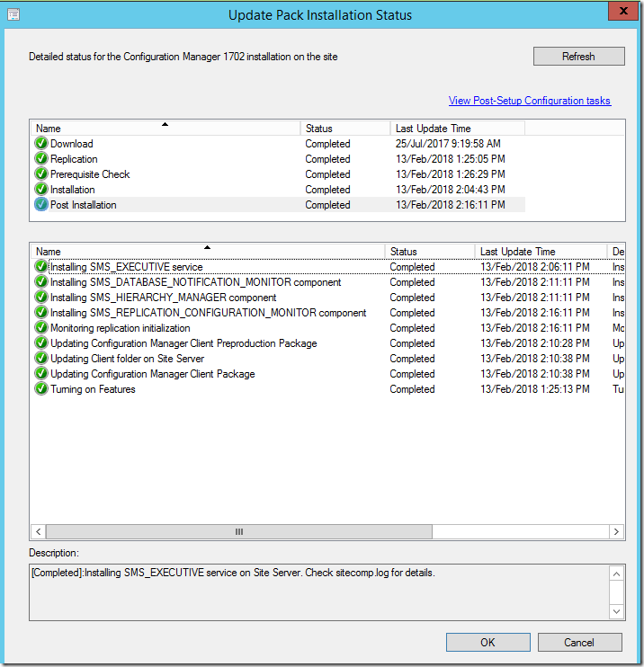Click the 13/Feb/2018 2:06:11 PM timestamp

coord(535,267)
